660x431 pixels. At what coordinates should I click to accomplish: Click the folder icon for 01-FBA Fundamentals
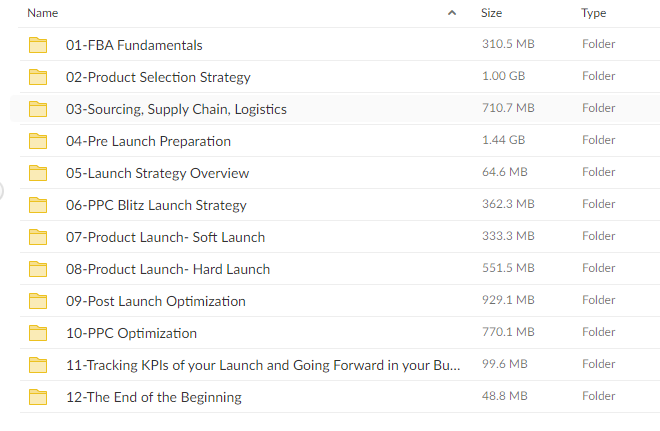38,45
